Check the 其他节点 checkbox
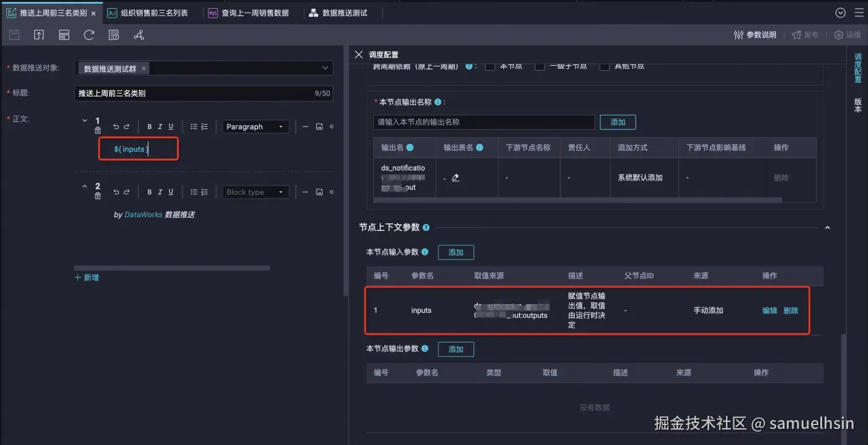 coord(604,66)
